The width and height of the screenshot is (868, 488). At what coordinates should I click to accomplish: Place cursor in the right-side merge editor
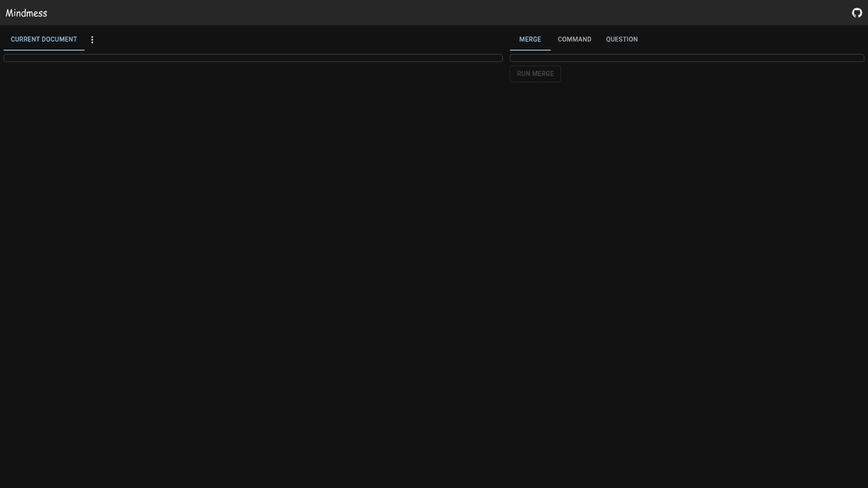(686, 58)
